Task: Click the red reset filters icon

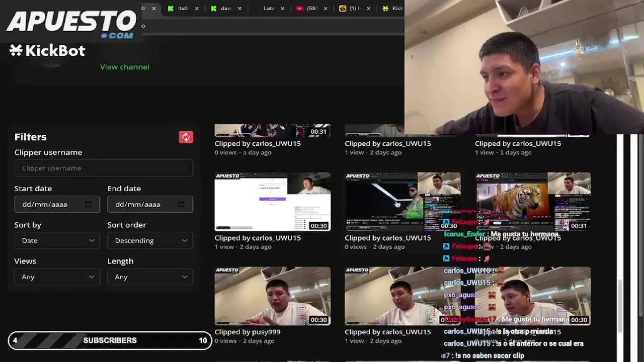Action: pos(186,137)
